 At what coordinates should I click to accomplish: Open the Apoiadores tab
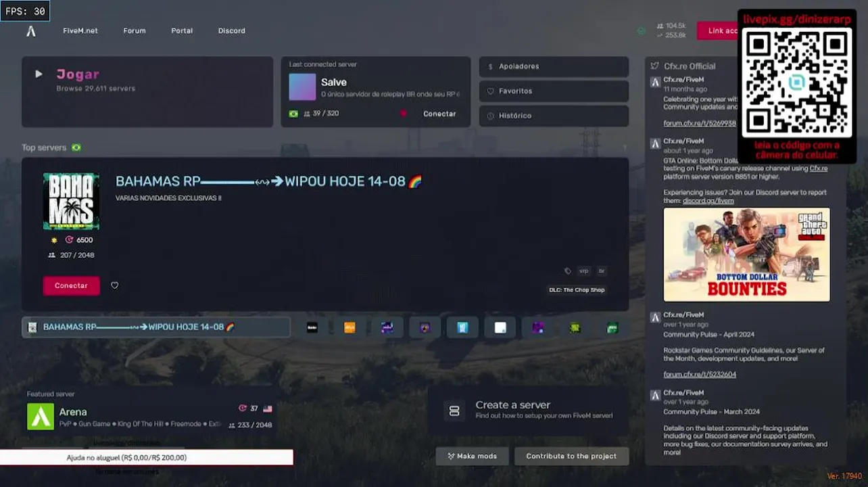point(554,66)
